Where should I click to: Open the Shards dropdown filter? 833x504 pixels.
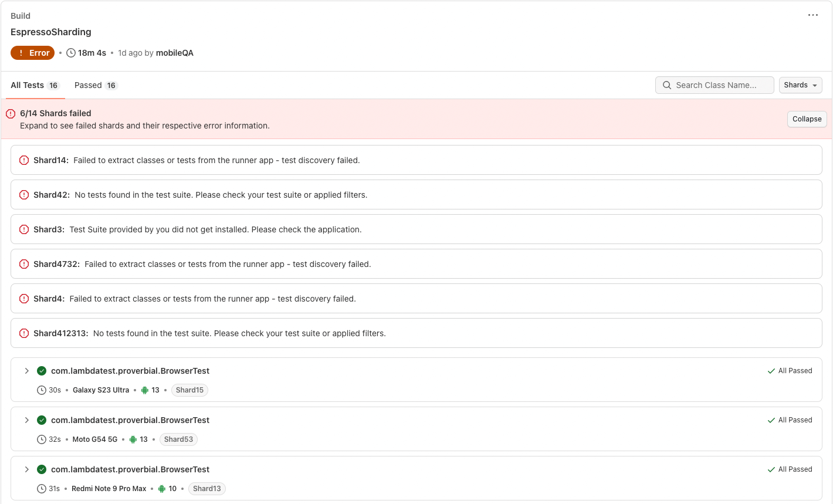tap(800, 85)
